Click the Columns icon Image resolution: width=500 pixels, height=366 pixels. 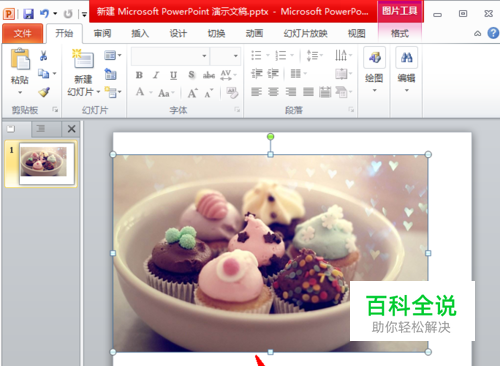click(x=296, y=73)
